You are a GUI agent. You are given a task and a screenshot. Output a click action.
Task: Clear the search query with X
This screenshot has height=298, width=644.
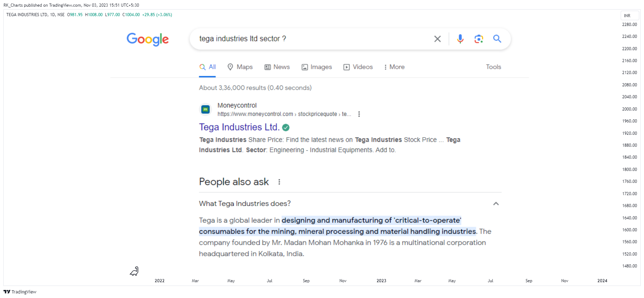[437, 39]
